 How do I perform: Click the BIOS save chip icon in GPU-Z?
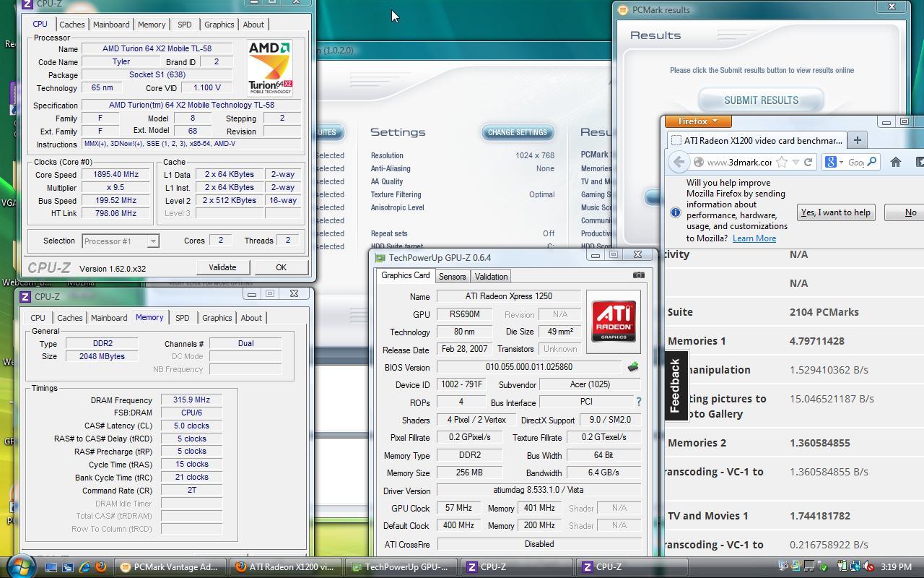pyautogui.click(x=633, y=367)
